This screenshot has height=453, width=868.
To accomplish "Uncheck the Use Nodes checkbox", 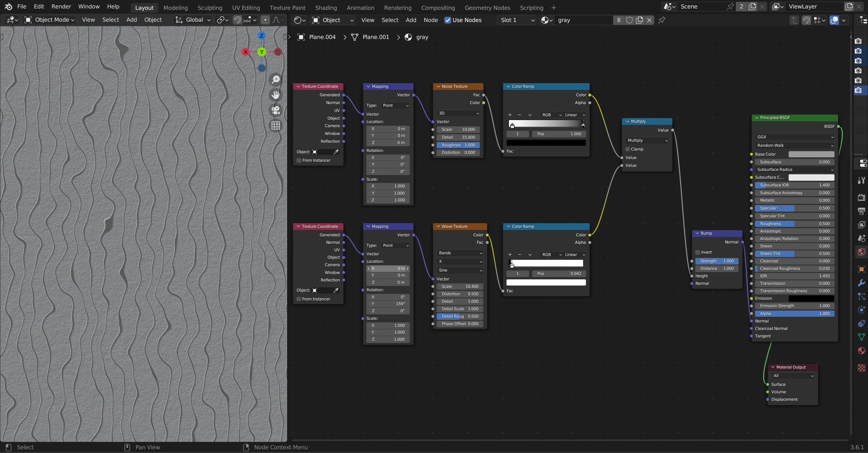I will point(448,20).
